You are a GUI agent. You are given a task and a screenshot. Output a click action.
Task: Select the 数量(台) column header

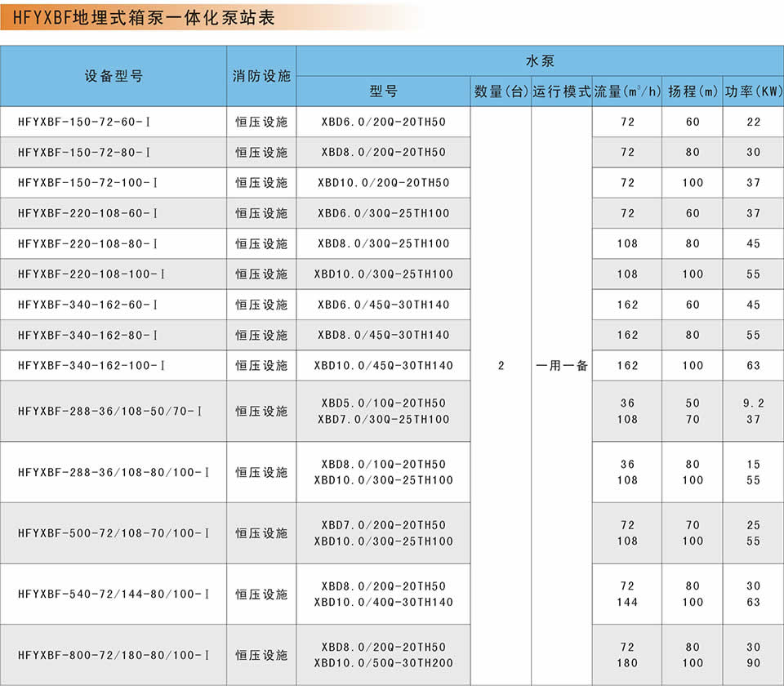click(x=501, y=91)
